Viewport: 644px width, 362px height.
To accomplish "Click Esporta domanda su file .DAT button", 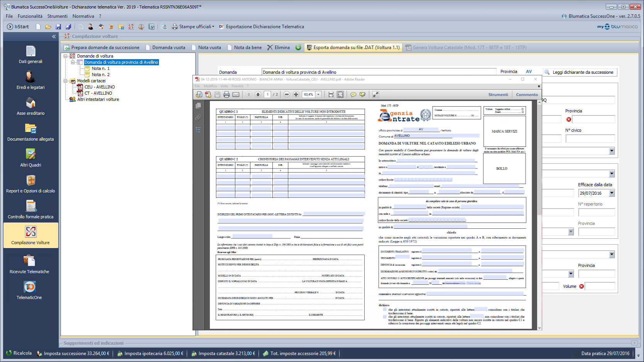I will pos(353,48).
